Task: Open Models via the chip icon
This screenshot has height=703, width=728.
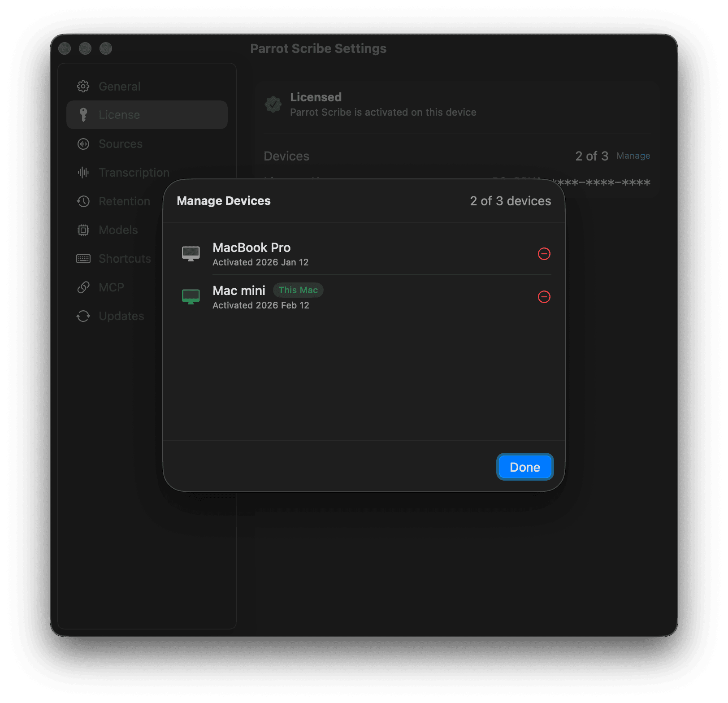Action: pos(83,230)
